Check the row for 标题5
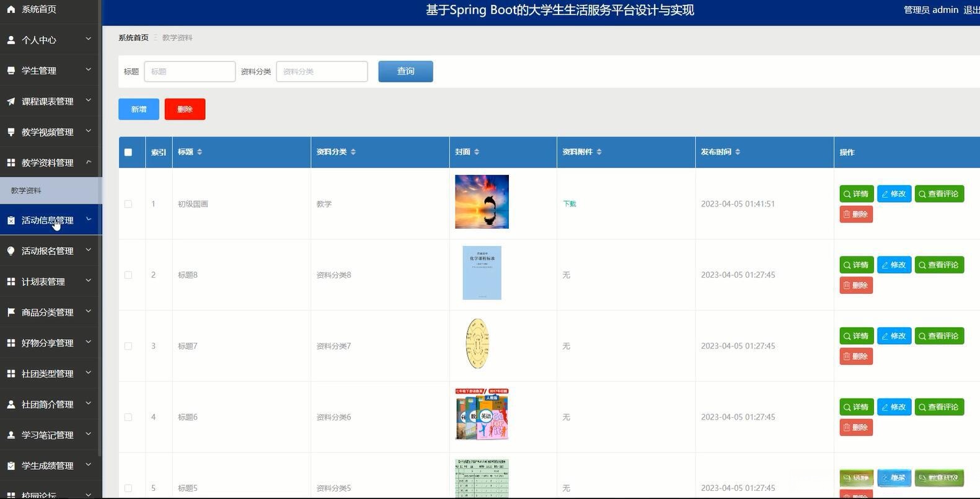 coord(128,488)
